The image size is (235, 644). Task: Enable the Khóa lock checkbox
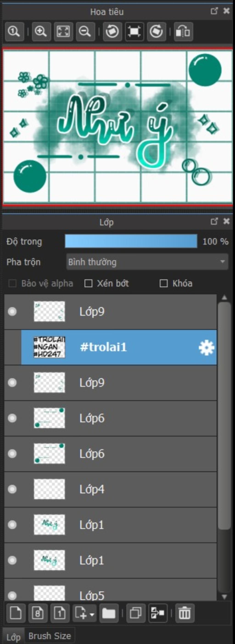click(x=164, y=284)
